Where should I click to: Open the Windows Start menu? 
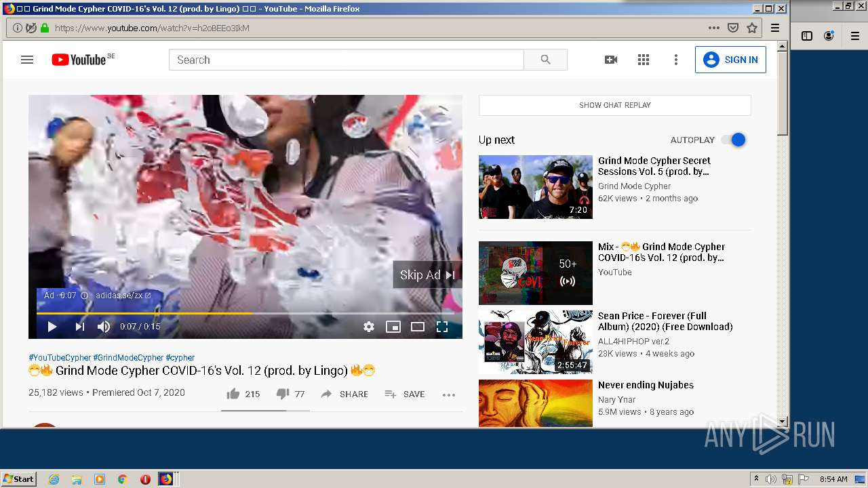point(19,479)
